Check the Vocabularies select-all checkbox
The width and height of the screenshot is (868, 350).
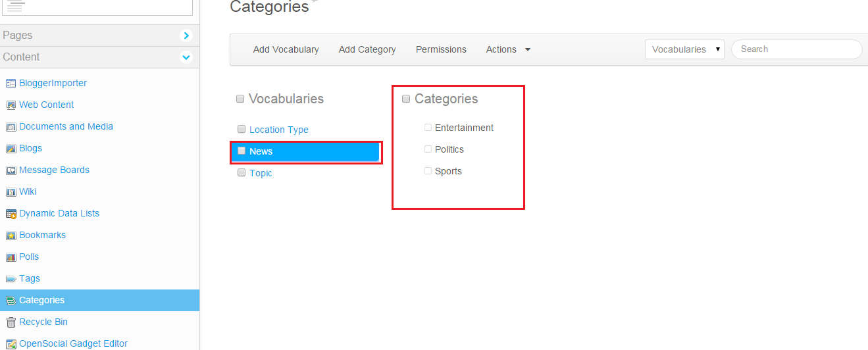[240, 99]
